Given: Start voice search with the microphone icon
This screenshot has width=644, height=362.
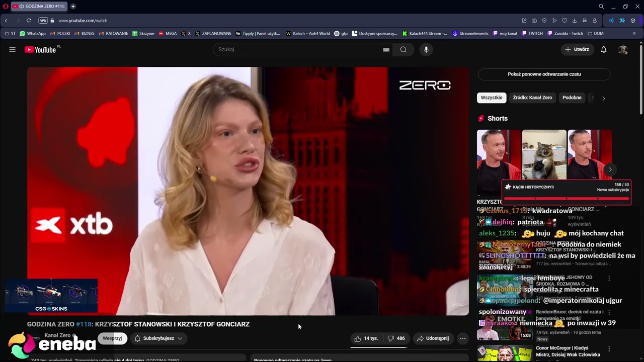Looking at the screenshot, I should click(426, 49).
